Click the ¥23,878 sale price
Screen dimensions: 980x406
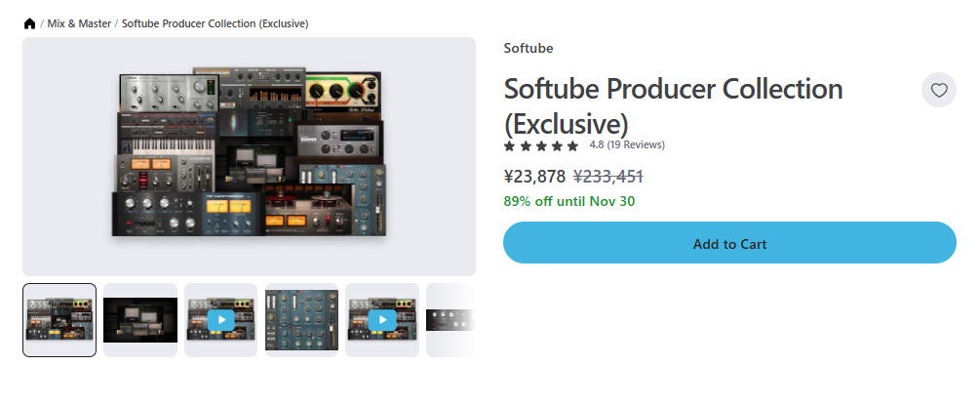coord(533,177)
